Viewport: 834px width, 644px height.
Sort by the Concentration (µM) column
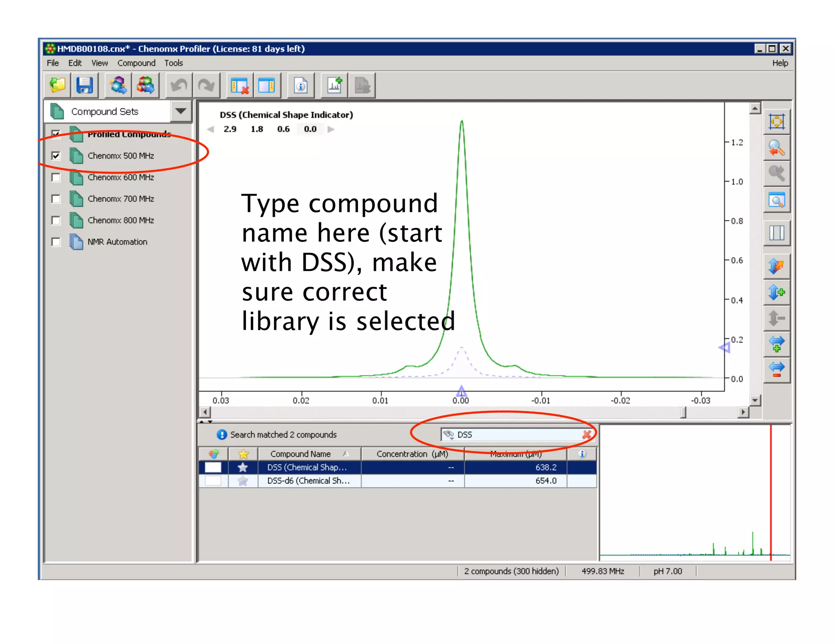coord(413,454)
